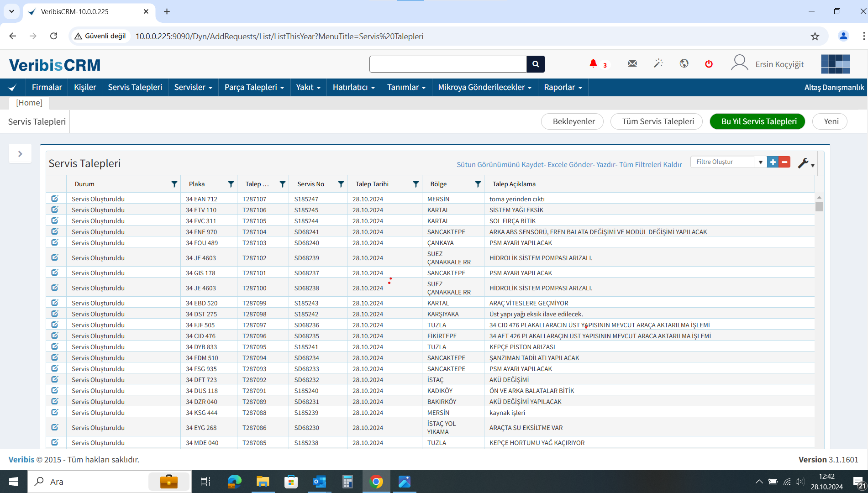Filter the Talep Tarihi column

pyautogui.click(x=416, y=184)
